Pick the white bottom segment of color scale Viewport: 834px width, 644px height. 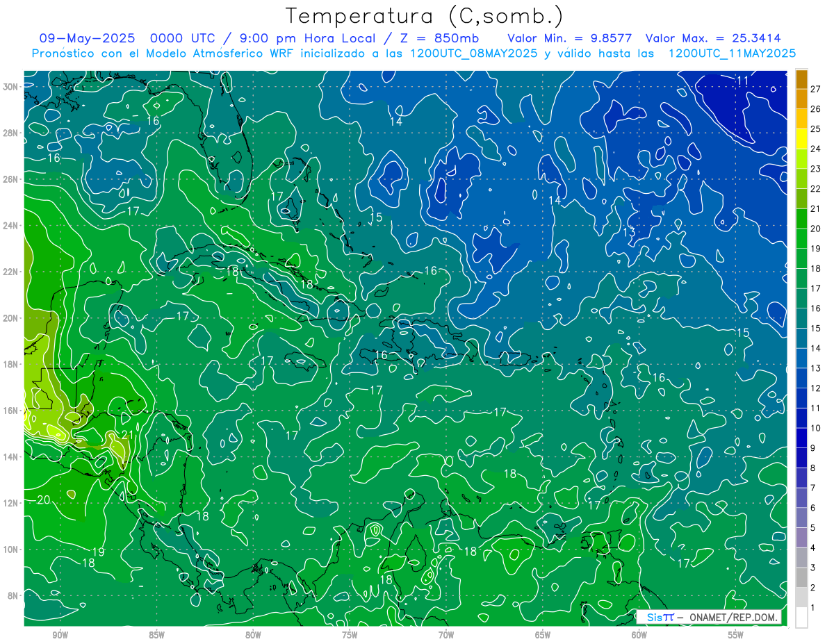point(801,618)
